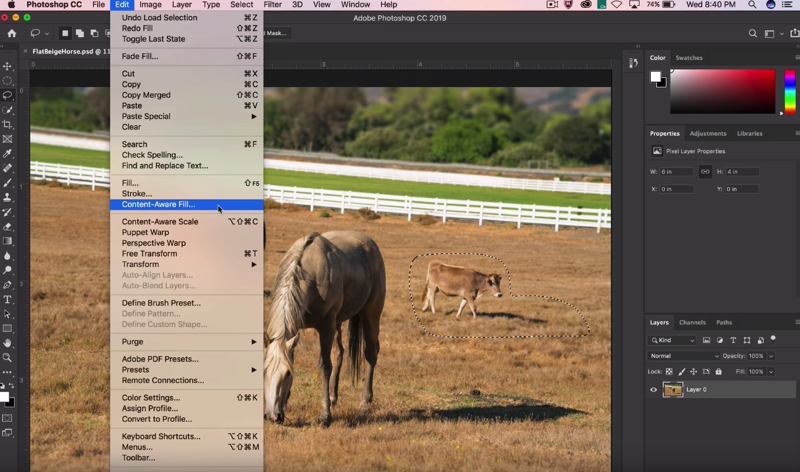
Task: Click the width W field in Properties
Action: click(x=676, y=172)
